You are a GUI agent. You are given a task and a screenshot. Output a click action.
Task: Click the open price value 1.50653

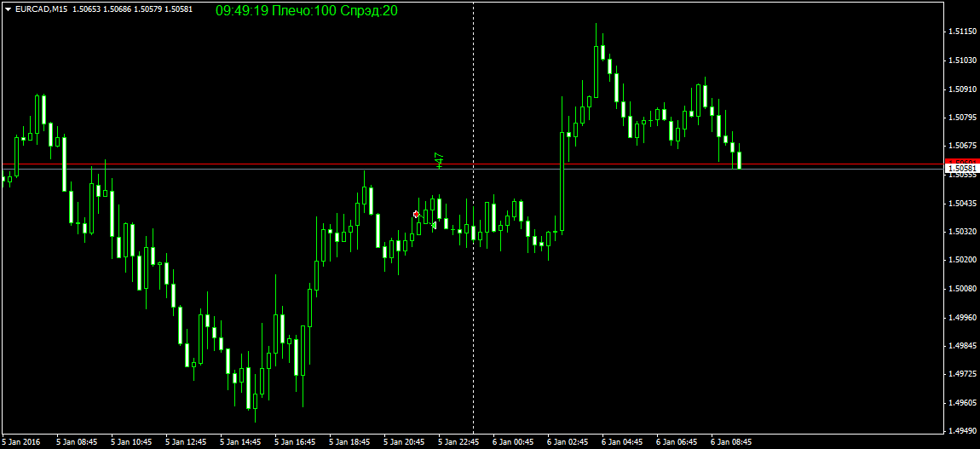[85, 9]
